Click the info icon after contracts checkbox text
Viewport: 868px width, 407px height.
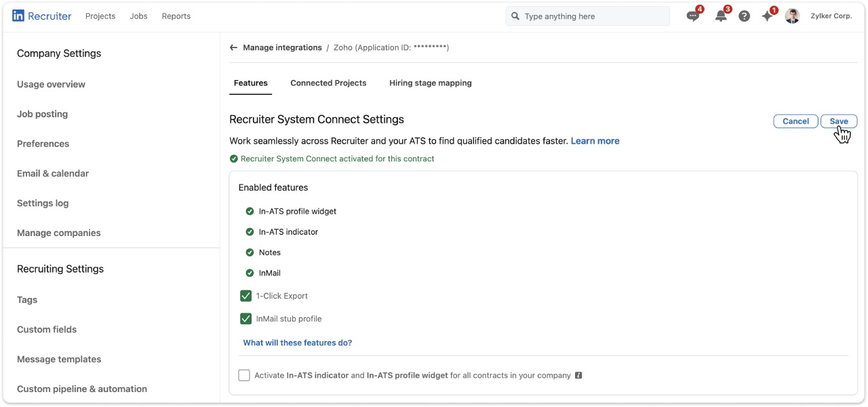pyautogui.click(x=578, y=375)
